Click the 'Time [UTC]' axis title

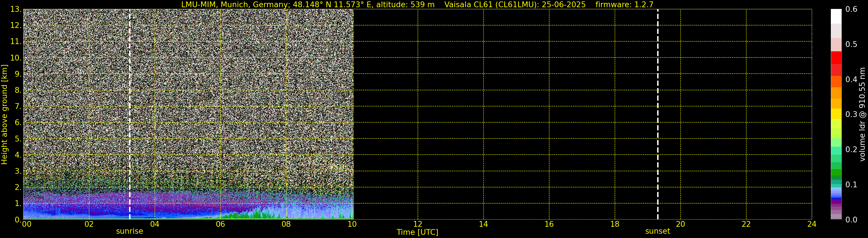(x=417, y=232)
